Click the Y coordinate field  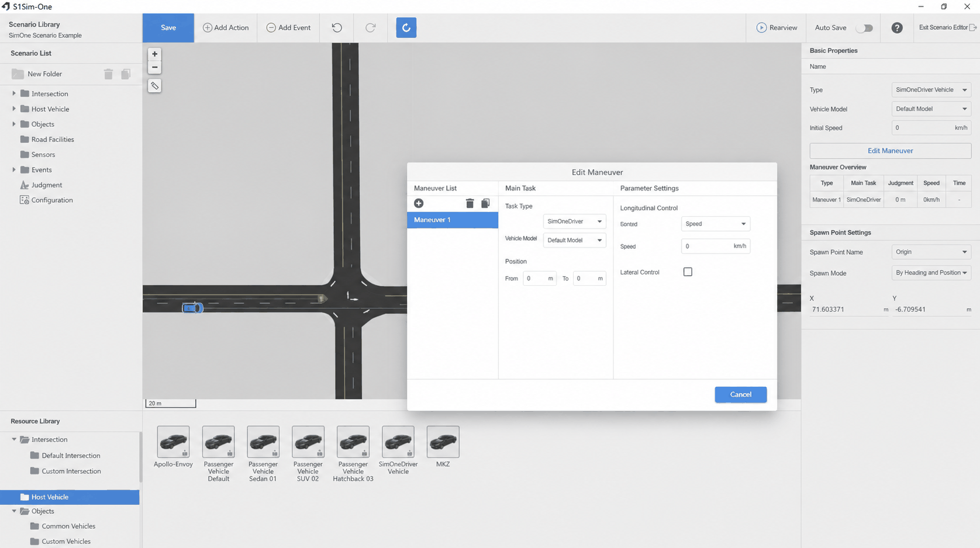click(933, 310)
